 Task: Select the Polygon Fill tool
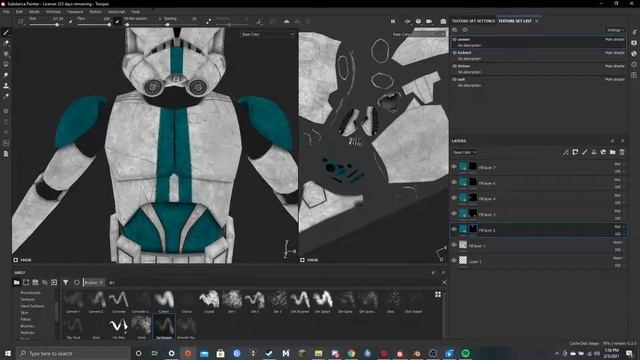(x=6, y=64)
